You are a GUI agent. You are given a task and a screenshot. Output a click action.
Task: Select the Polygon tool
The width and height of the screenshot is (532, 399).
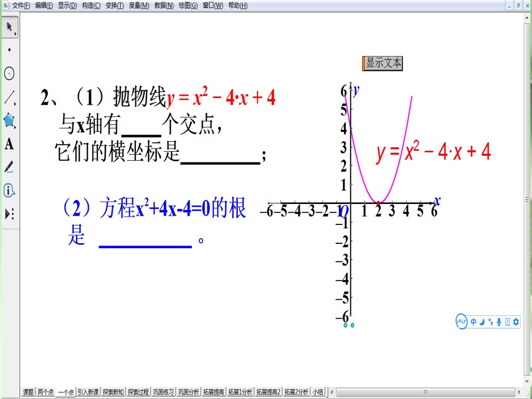(9, 120)
